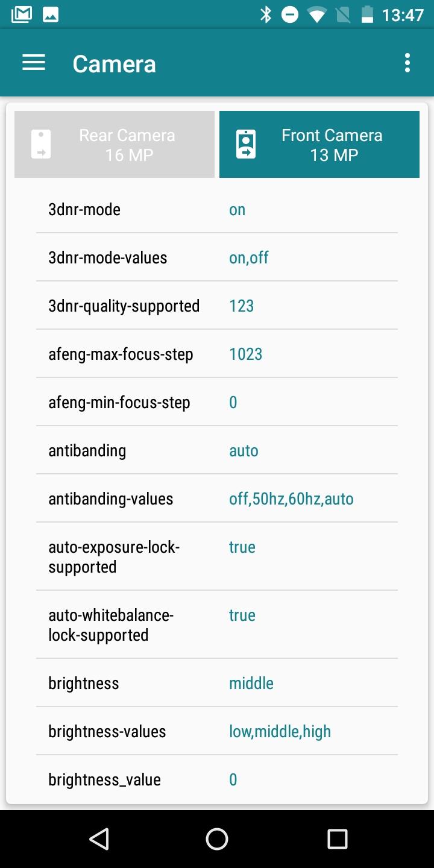Viewport: 434px width, 868px height.
Task: Select the brightness row showing middle
Action: [x=217, y=684]
